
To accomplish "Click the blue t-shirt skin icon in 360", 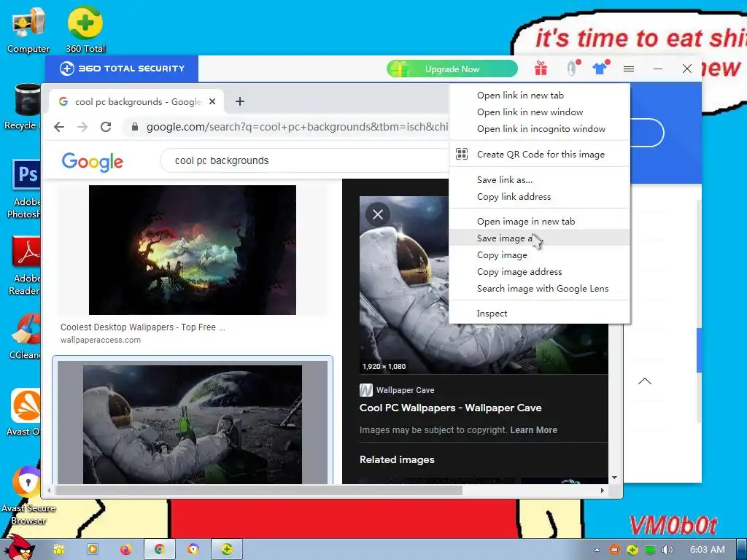I will click(600, 68).
